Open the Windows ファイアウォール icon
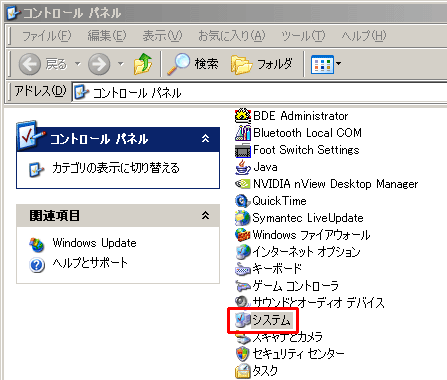The width and height of the screenshot is (447, 380). point(243,235)
